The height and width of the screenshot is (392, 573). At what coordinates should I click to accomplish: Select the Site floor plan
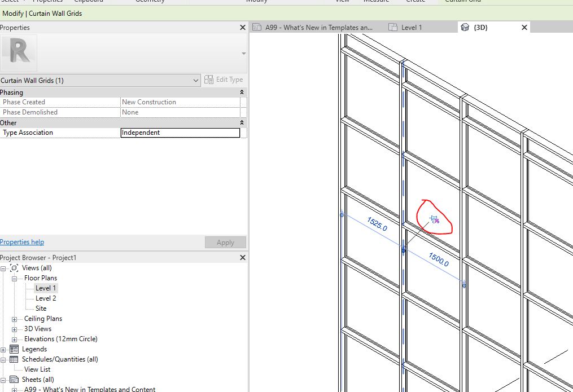pos(41,309)
